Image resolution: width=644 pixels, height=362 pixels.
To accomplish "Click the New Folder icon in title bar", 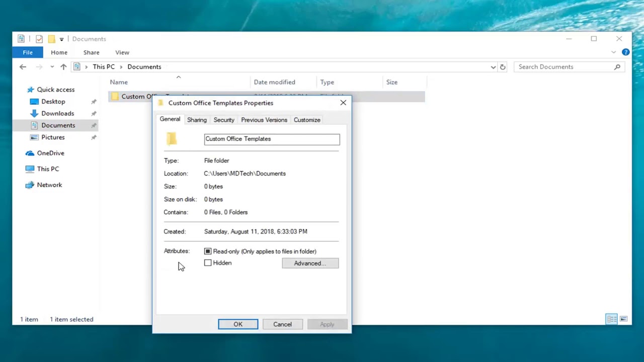I will coord(51,39).
